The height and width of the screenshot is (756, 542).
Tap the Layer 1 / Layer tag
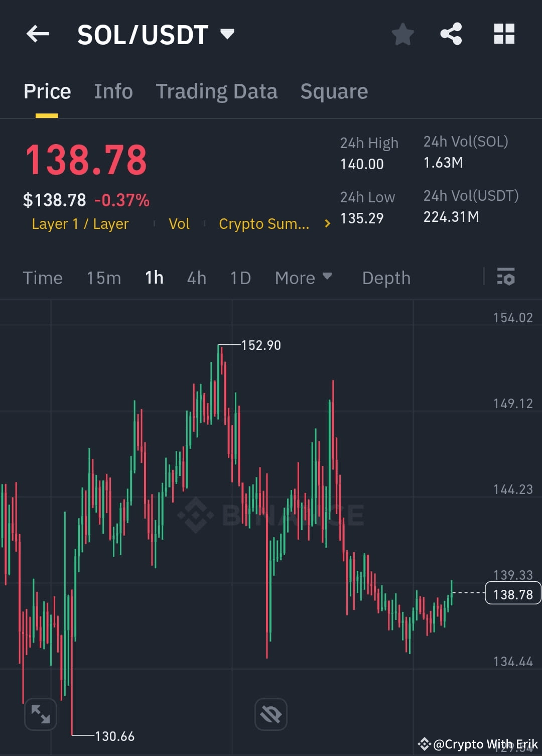click(x=80, y=224)
